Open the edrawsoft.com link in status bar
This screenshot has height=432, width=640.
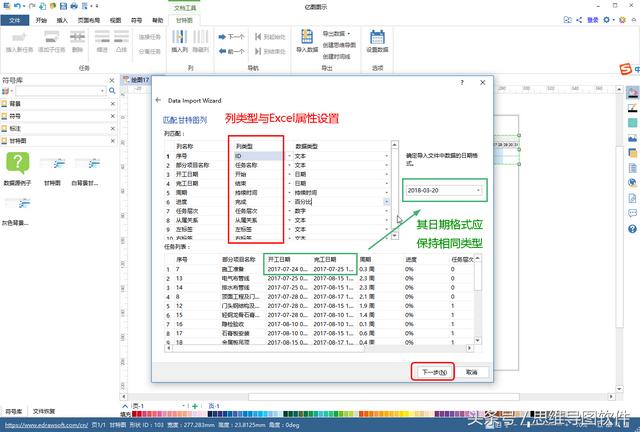pos(46,425)
